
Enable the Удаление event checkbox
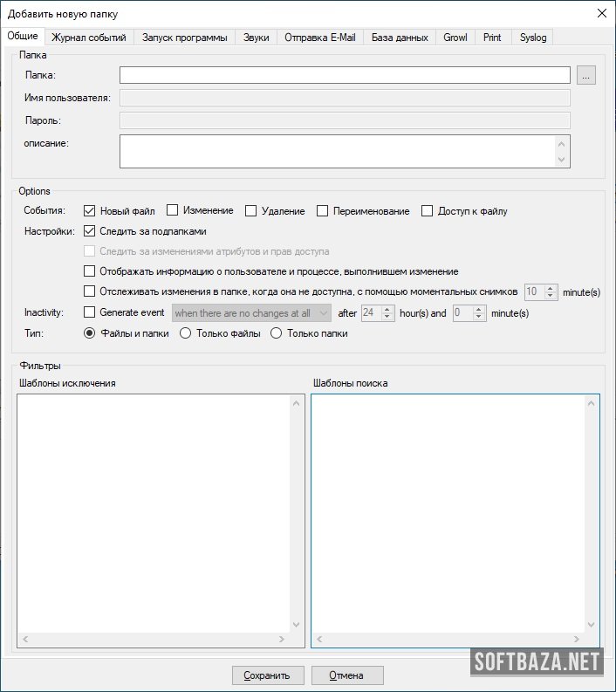[251, 210]
